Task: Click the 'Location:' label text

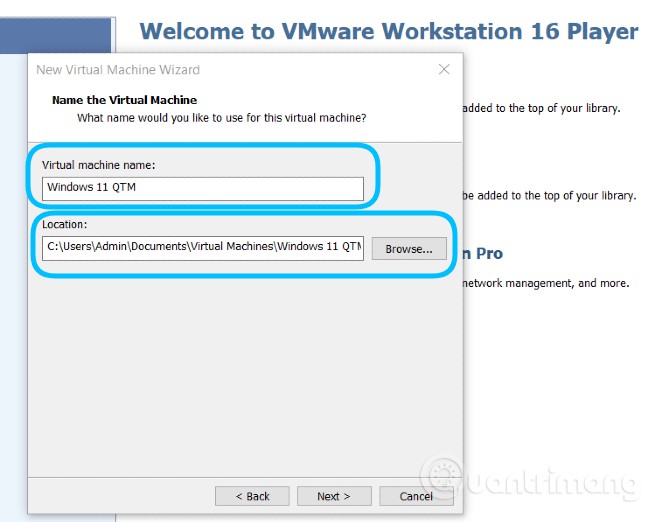Action: click(x=64, y=224)
